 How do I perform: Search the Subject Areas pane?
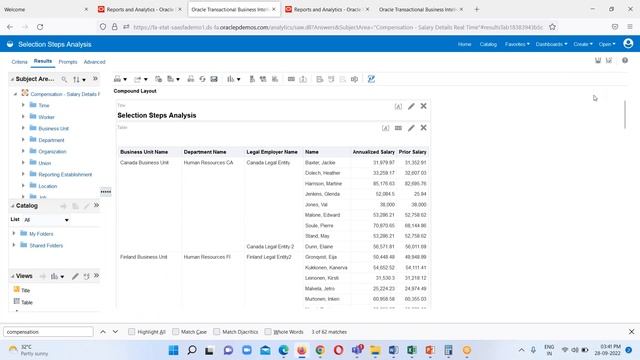[64, 79]
